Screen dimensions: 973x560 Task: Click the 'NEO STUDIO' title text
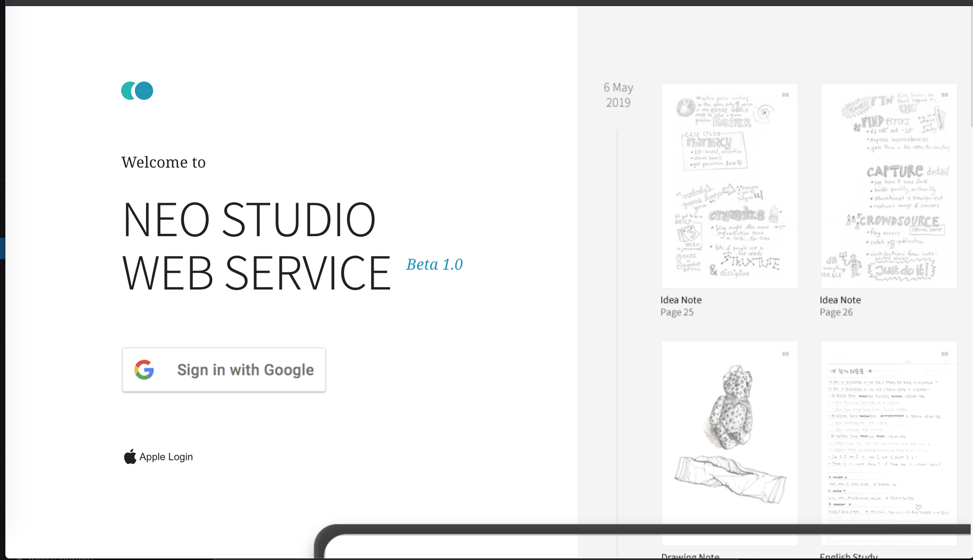click(x=249, y=219)
